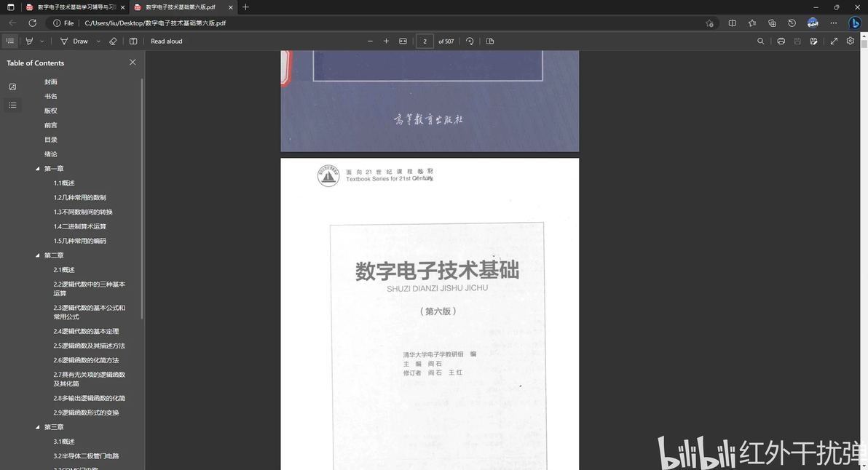Open PDF settings gear icon

pos(851,41)
